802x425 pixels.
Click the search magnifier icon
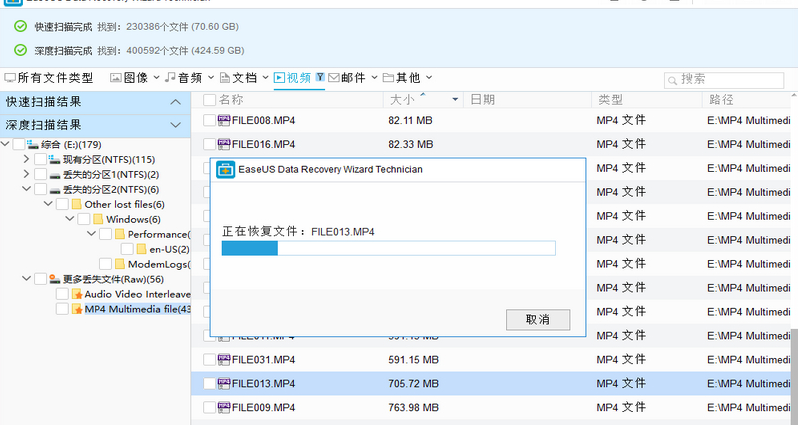[673, 80]
